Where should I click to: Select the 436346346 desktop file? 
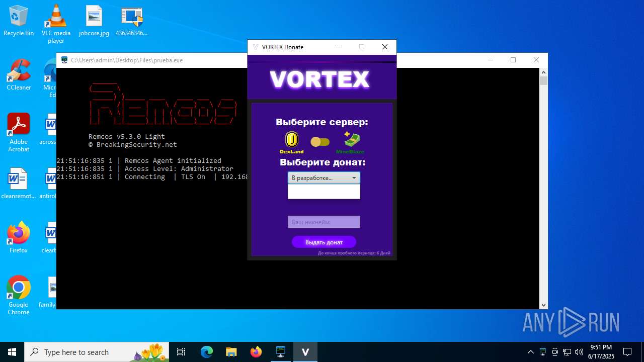(x=132, y=21)
